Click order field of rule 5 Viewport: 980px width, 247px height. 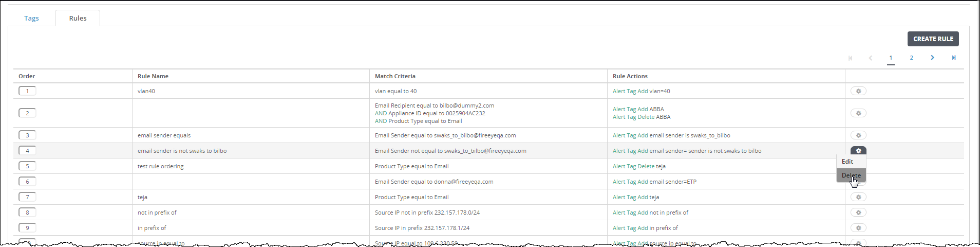tap(27, 166)
